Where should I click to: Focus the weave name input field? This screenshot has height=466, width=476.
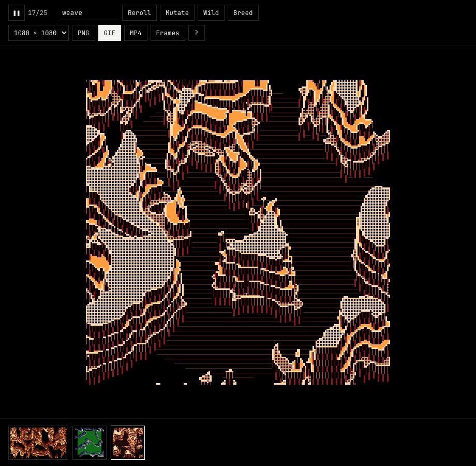pyautogui.click(x=90, y=13)
